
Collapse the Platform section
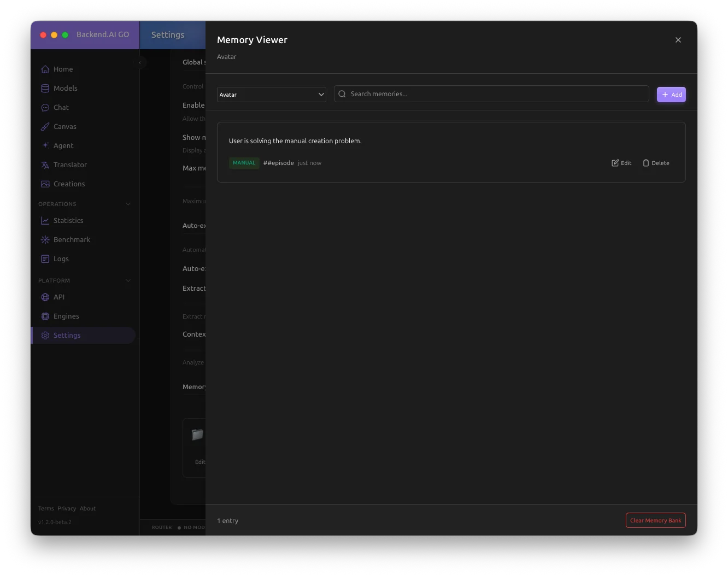[128, 281]
